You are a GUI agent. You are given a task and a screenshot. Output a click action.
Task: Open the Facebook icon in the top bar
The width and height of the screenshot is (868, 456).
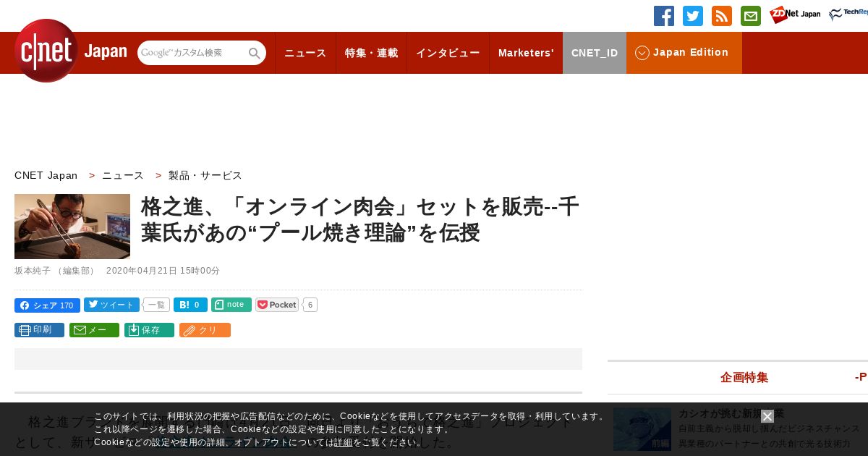click(x=664, y=16)
